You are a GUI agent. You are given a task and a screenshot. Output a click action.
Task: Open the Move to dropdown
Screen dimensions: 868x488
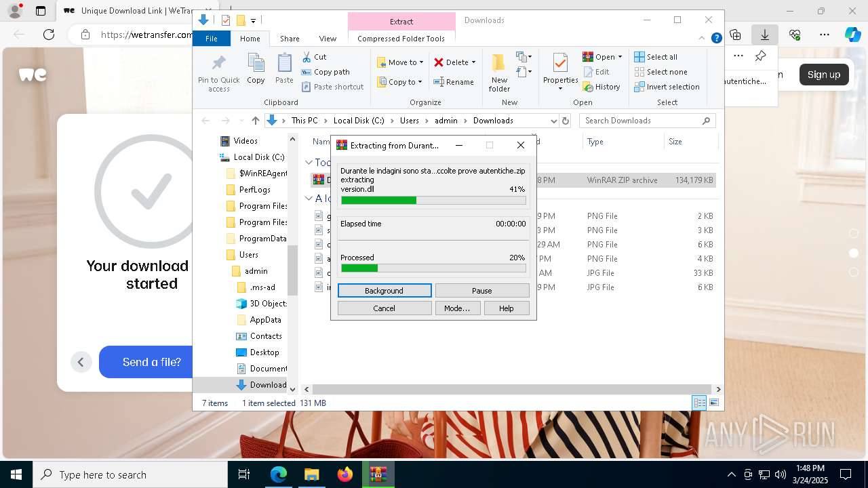[400, 62]
